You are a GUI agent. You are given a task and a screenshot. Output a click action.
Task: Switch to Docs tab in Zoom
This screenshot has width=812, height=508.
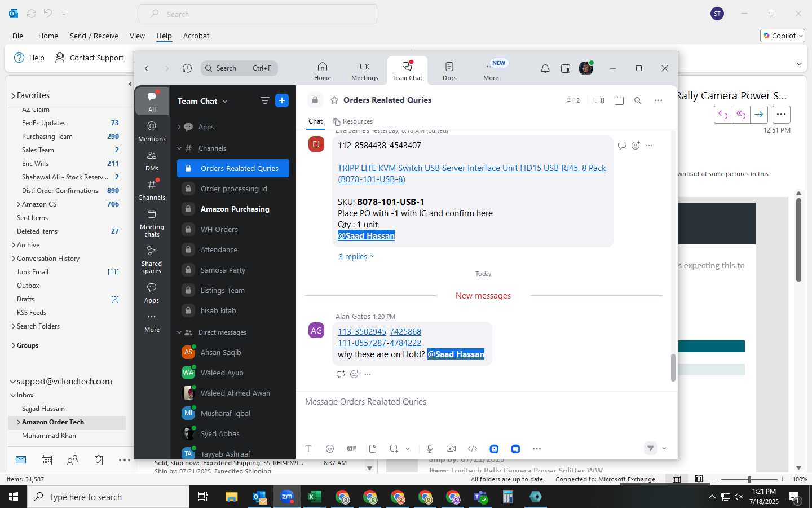click(x=449, y=71)
